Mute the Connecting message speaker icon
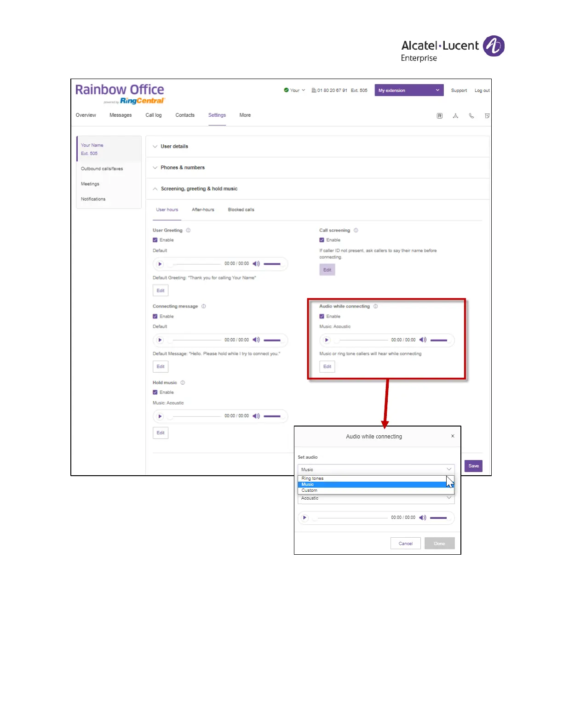The width and height of the screenshot is (563, 728). click(256, 340)
